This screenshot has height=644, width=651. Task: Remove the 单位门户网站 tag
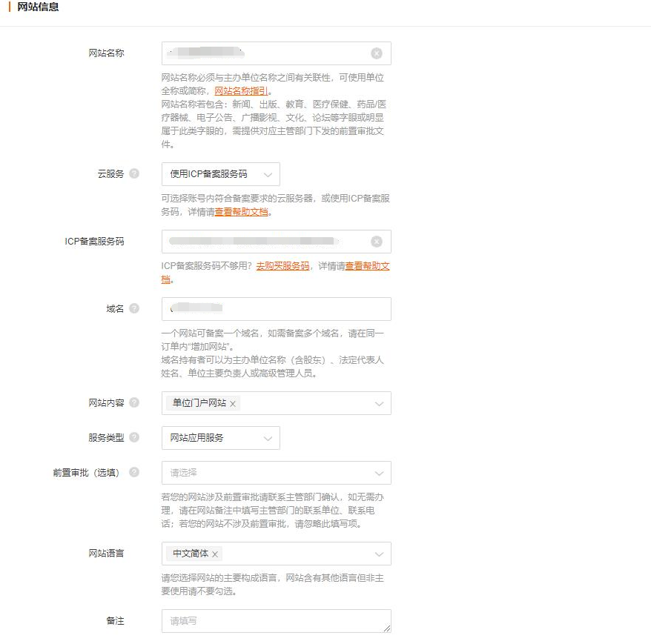click(x=233, y=404)
